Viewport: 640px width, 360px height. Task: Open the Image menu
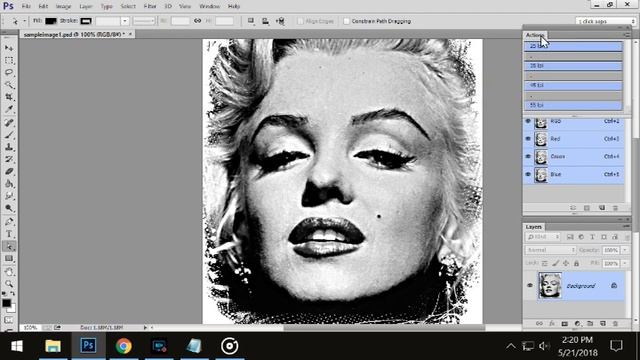[63, 7]
